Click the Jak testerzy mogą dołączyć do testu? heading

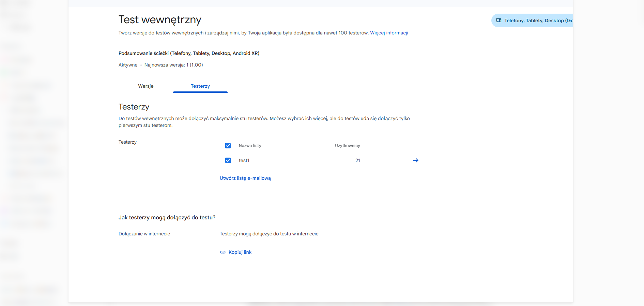[x=167, y=218]
